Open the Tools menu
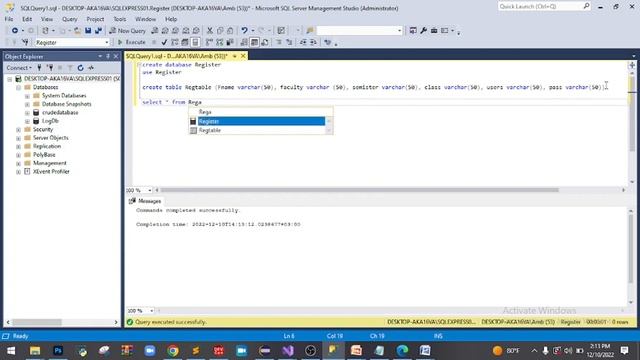The width and height of the screenshot is (640, 360). [x=120, y=19]
